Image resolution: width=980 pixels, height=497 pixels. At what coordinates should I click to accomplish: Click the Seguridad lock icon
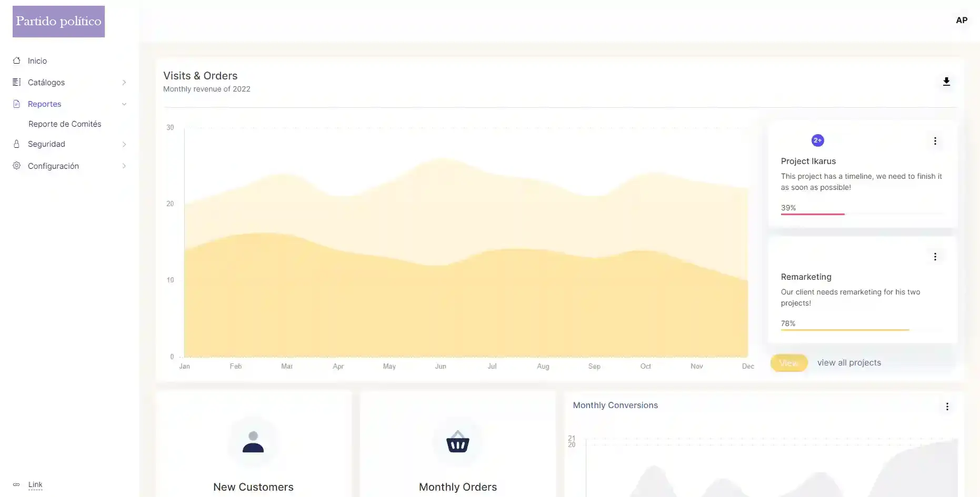[x=17, y=144]
